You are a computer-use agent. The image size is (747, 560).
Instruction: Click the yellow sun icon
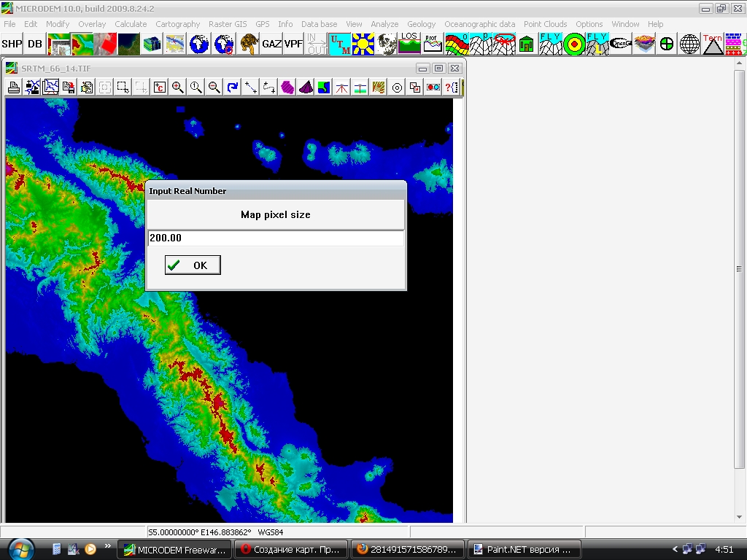click(x=363, y=44)
